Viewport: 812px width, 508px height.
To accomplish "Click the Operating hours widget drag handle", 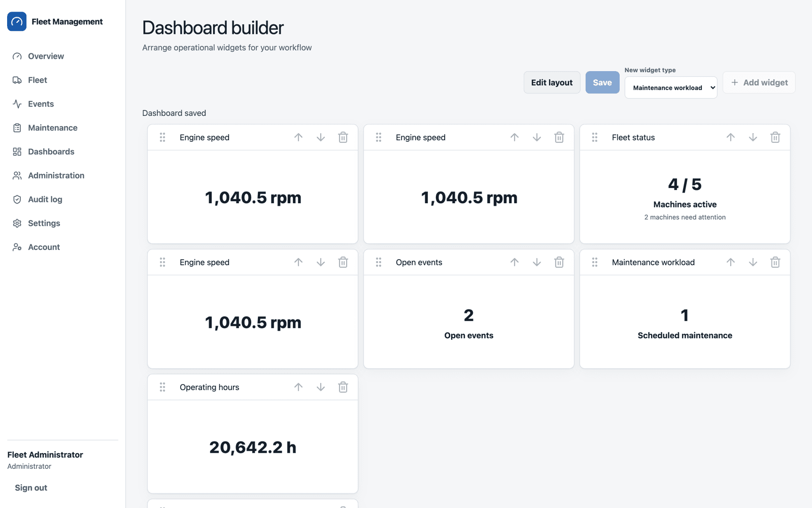I will click(x=162, y=388).
